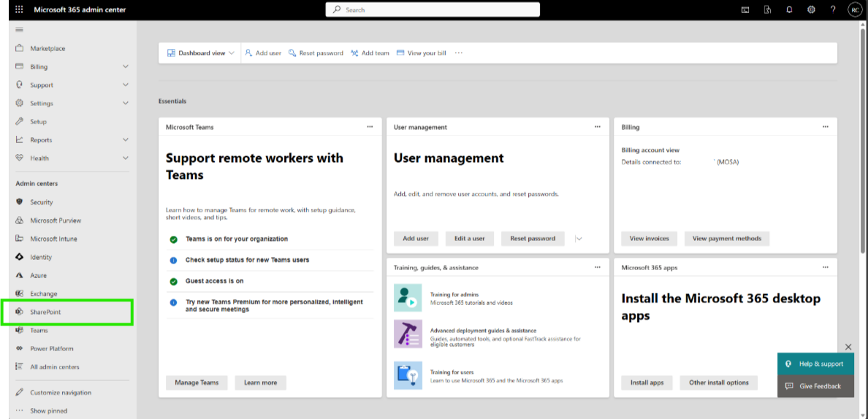Select View your bill in command bar
Image resolution: width=868 pixels, height=419 pixels.
[x=422, y=53]
